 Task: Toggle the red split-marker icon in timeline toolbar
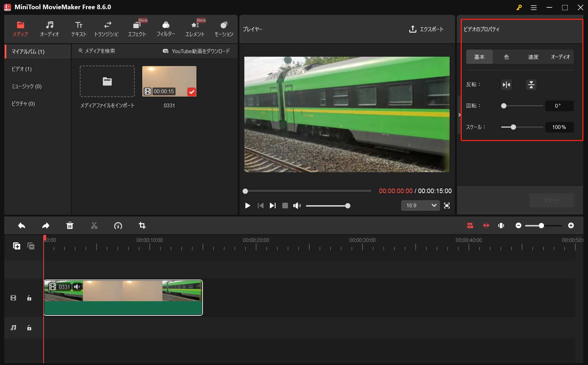pyautogui.click(x=486, y=226)
